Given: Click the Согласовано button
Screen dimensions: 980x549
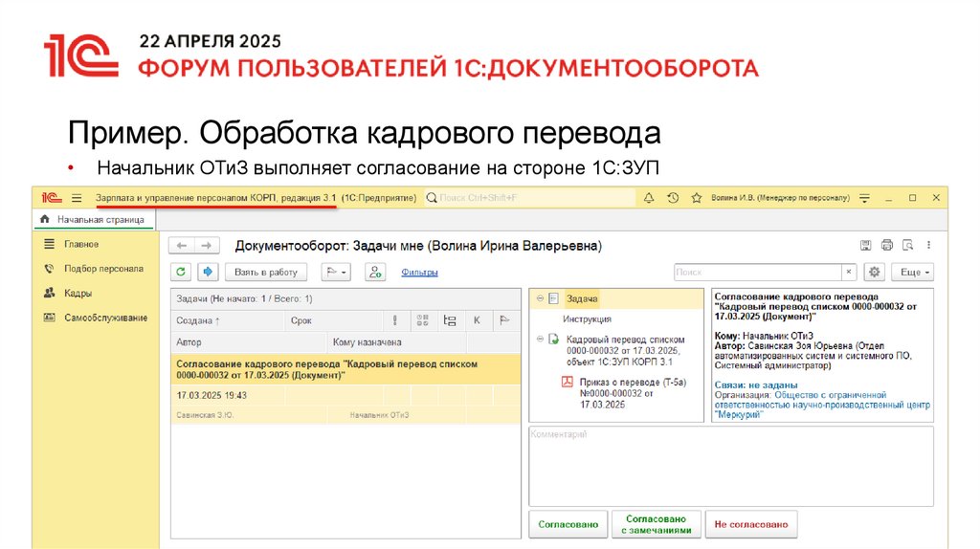Looking at the screenshot, I should 568,524.
